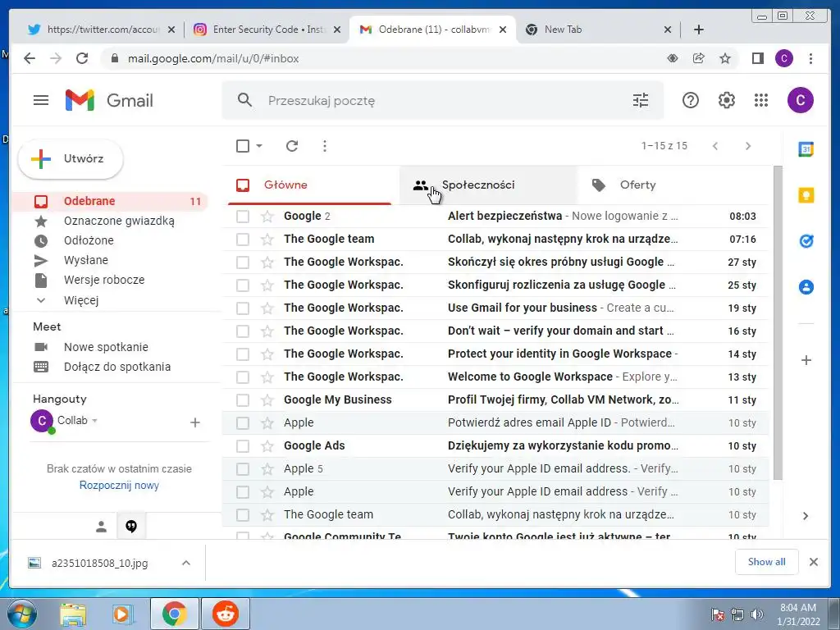The height and width of the screenshot is (630, 840).
Task: Click the inbox vertical scrollbar
Action: point(778,322)
